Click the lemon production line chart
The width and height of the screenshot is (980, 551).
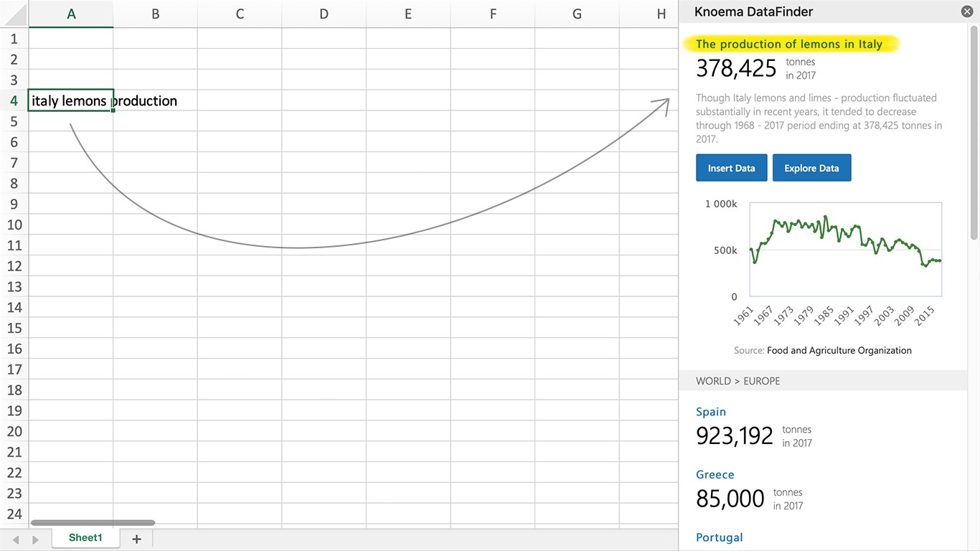coord(846,250)
